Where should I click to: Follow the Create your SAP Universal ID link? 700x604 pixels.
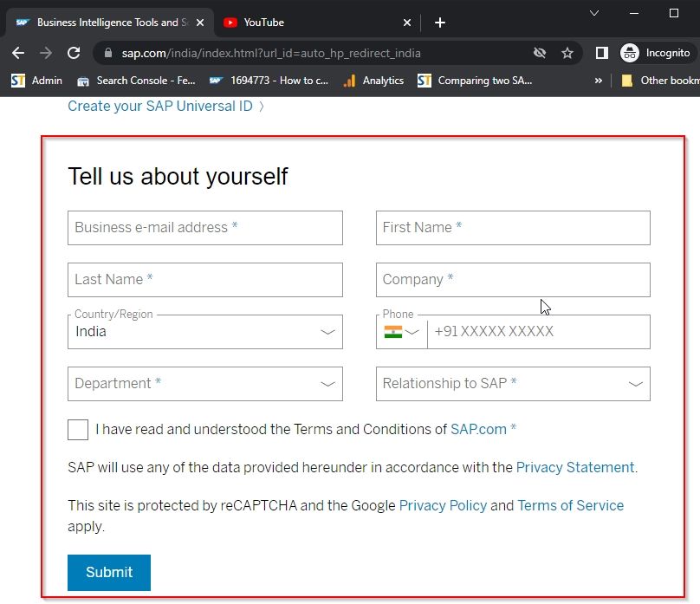click(165, 107)
